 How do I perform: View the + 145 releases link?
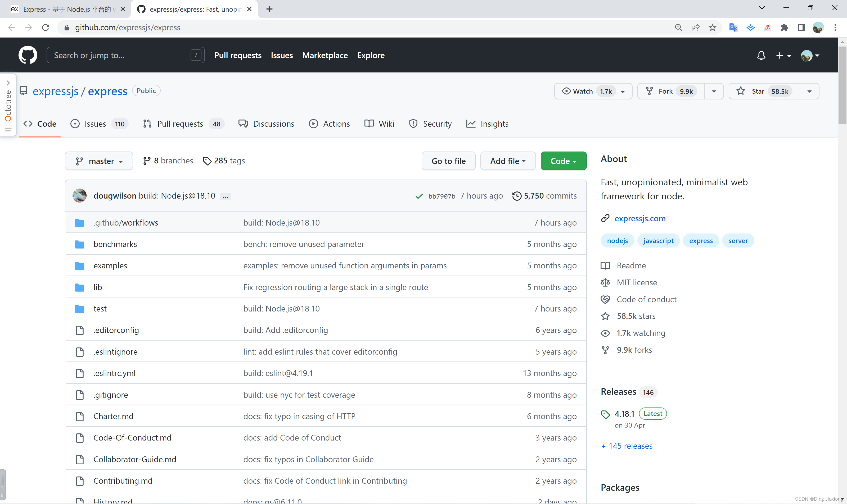[627, 446]
